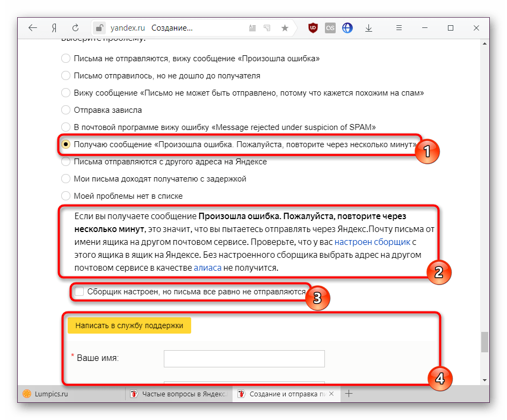The height and width of the screenshot is (420, 507).
Task: Maximize the browser window
Action: point(451,28)
